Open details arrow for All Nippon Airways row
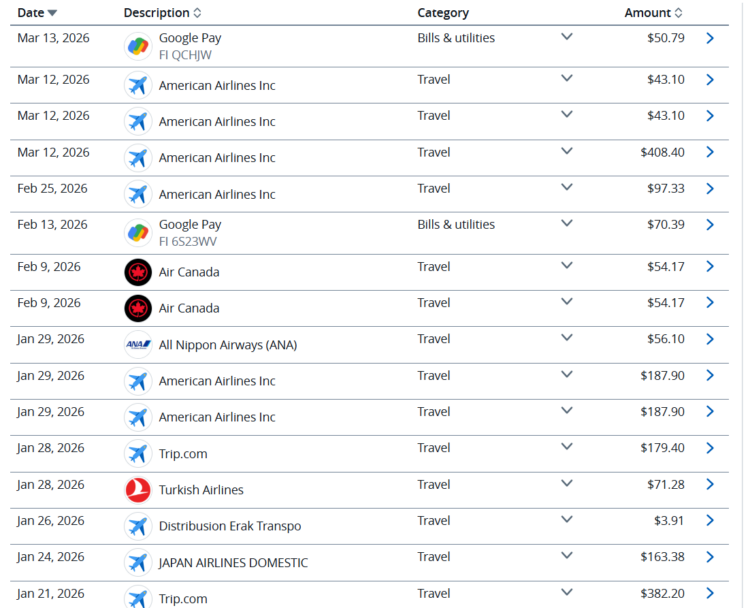Screen dimensions: 750x608 (710, 339)
